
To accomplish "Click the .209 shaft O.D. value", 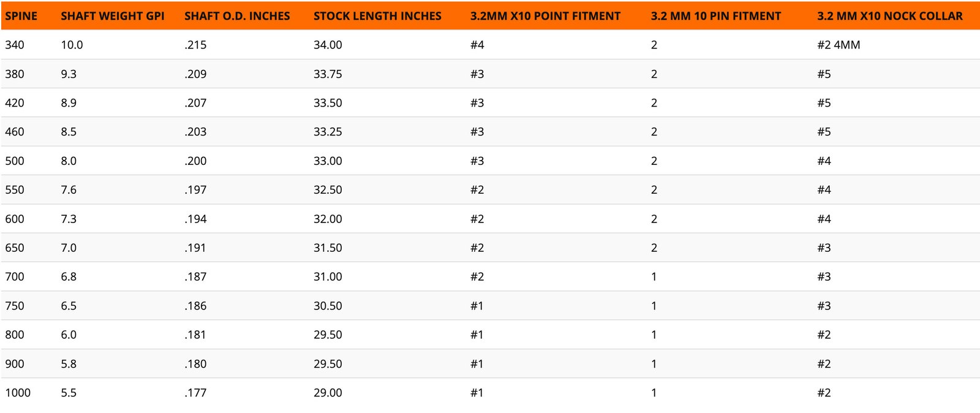I will 195,74.
